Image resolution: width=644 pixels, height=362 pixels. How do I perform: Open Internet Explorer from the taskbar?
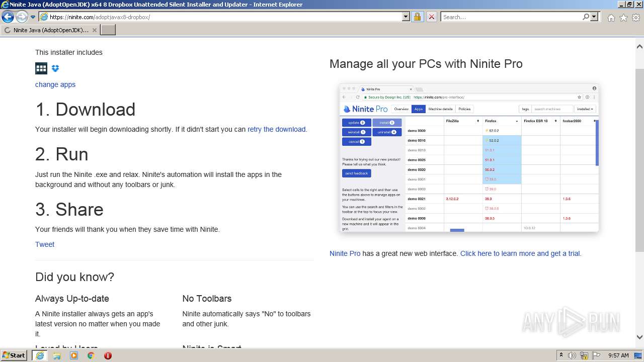pos(40,355)
